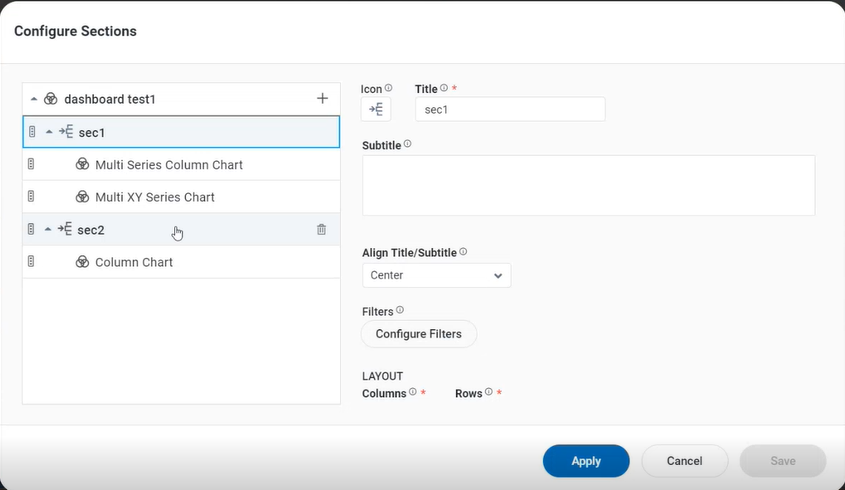Image resolution: width=845 pixels, height=490 pixels.
Task: Select Multi XY Series Chart item
Action: (x=154, y=197)
